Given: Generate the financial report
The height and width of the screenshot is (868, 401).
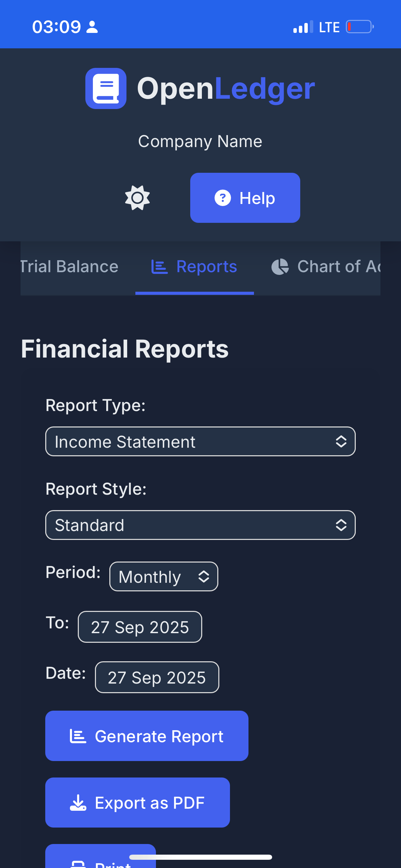Looking at the screenshot, I should click(147, 736).
